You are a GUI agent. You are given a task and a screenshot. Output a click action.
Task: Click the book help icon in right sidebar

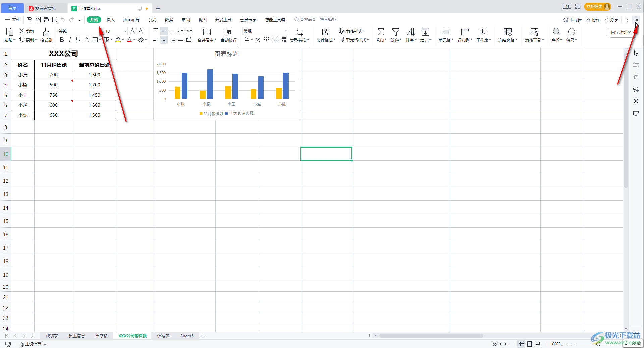coord(636,113)
